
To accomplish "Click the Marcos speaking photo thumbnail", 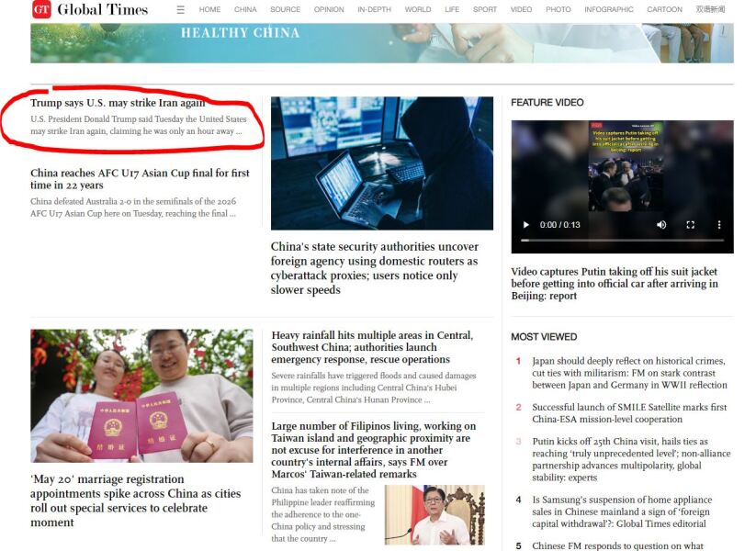I will [434, 515].
